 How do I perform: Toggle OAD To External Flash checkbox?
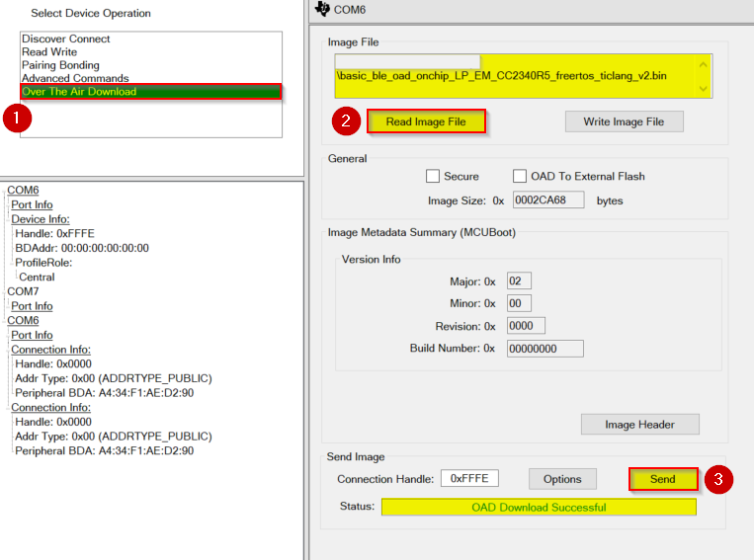coord(520,177)
